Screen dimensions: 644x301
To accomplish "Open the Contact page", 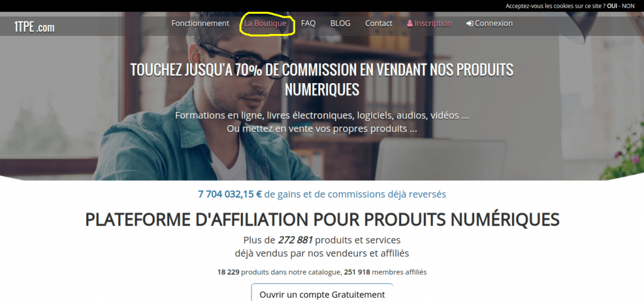I will 379,23.
